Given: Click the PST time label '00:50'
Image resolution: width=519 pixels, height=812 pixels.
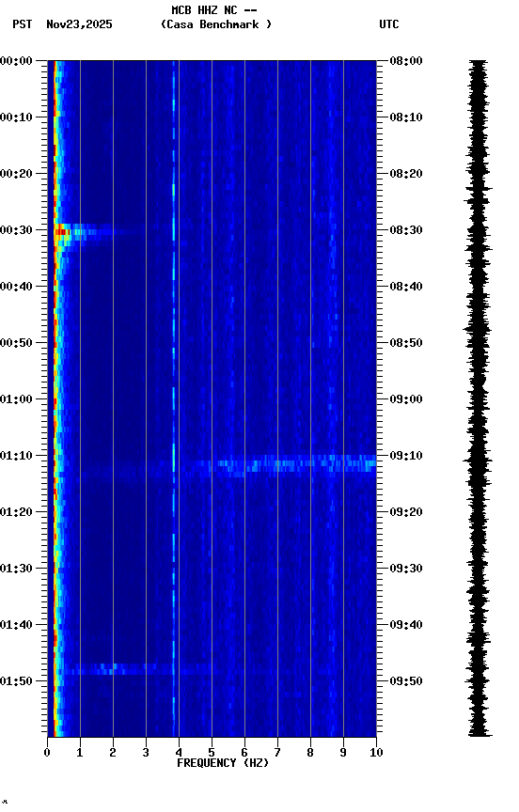Looking at the screenshot, I should point(16,343).
